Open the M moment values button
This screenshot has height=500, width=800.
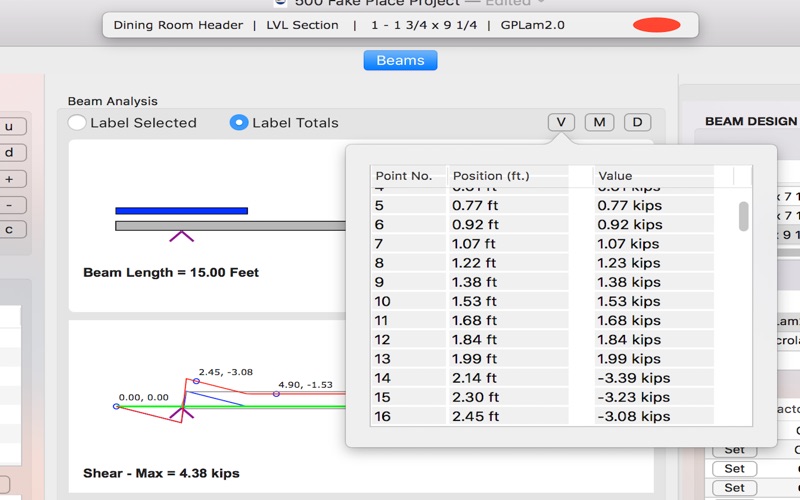tap(599, 122)
